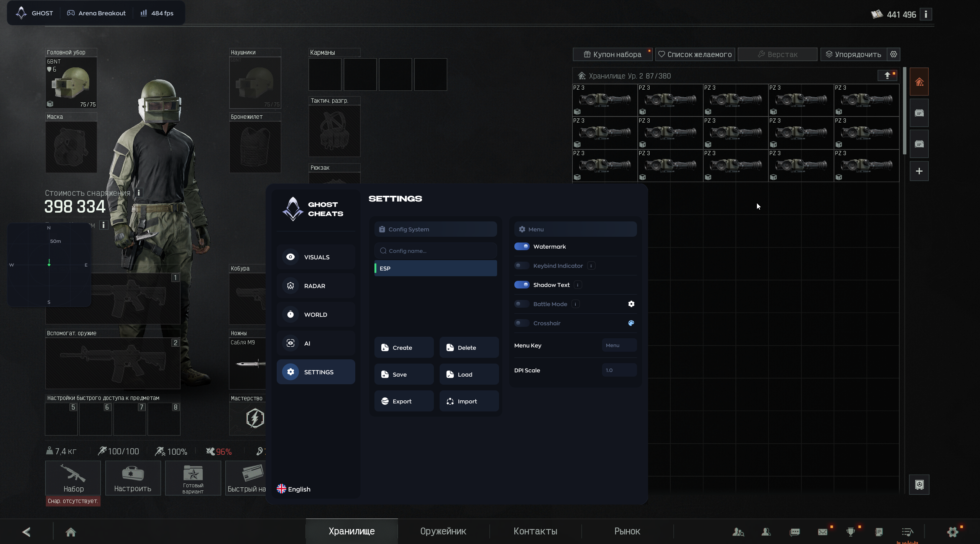Open Crosshair color palette picker
This screenshot has height=544, width=980.
point(631,323)
